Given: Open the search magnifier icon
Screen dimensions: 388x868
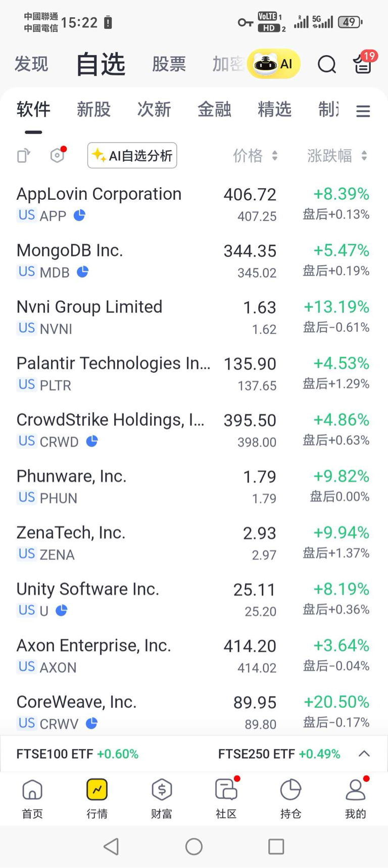Looking at the screenshot, I should (326, 64).
